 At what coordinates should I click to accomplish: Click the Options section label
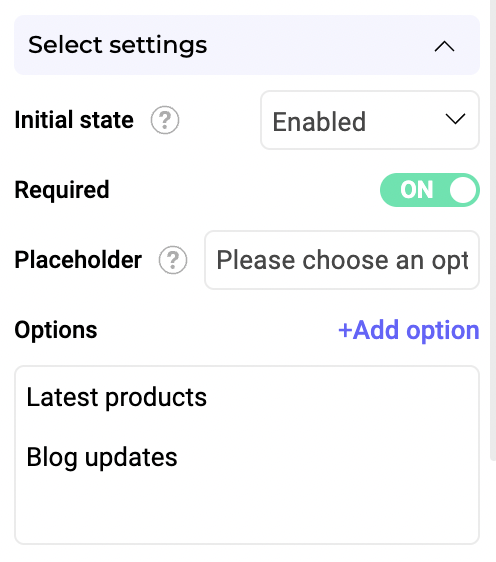[x=56, y=330]
